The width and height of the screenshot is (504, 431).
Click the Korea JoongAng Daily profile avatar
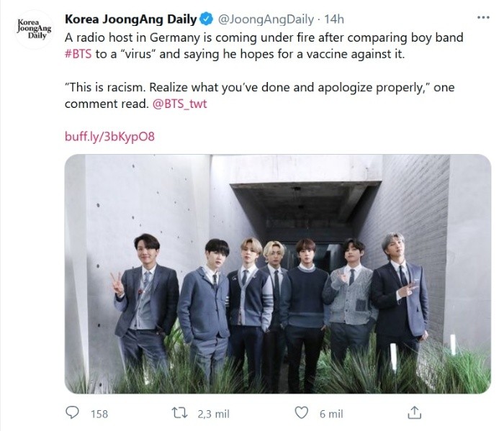[x=34, y=30]
